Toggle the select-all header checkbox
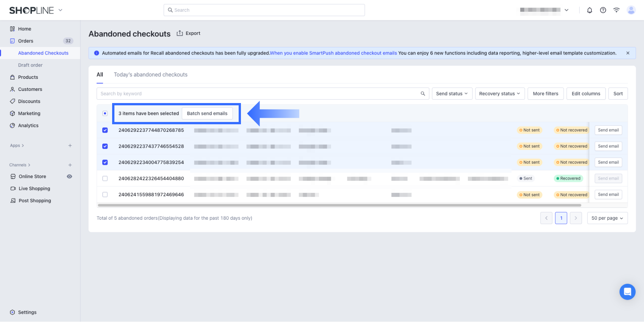The image size is (644, 322). (105, 113)
